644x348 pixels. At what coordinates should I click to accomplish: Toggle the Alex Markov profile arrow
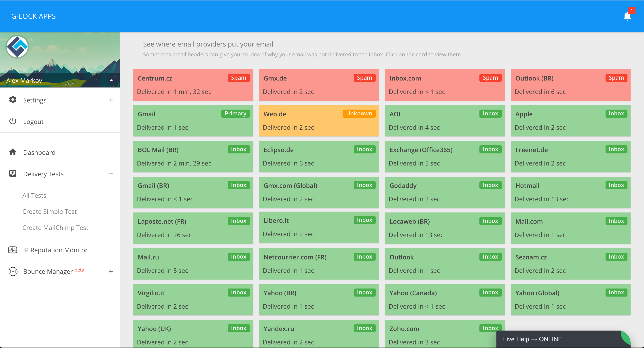[111, 80]
